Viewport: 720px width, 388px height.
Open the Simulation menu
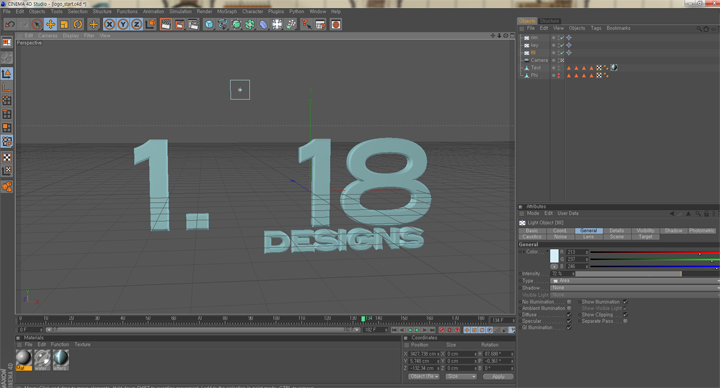coord(180,11)
